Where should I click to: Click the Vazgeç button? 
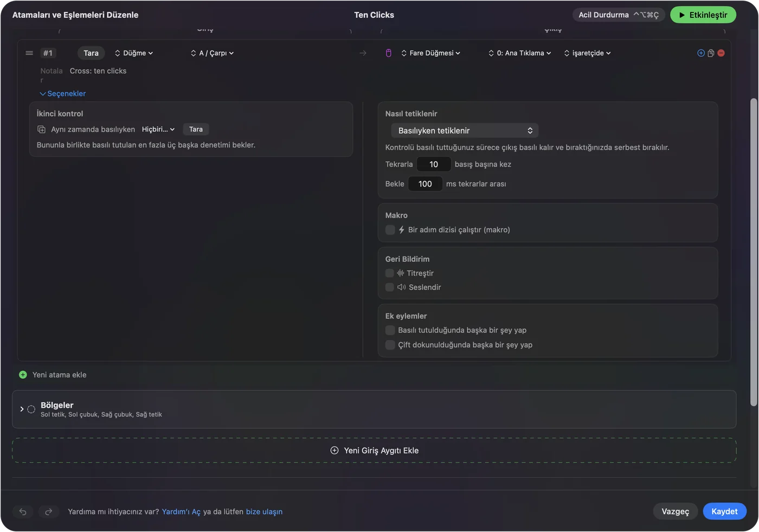coord(675,511)
